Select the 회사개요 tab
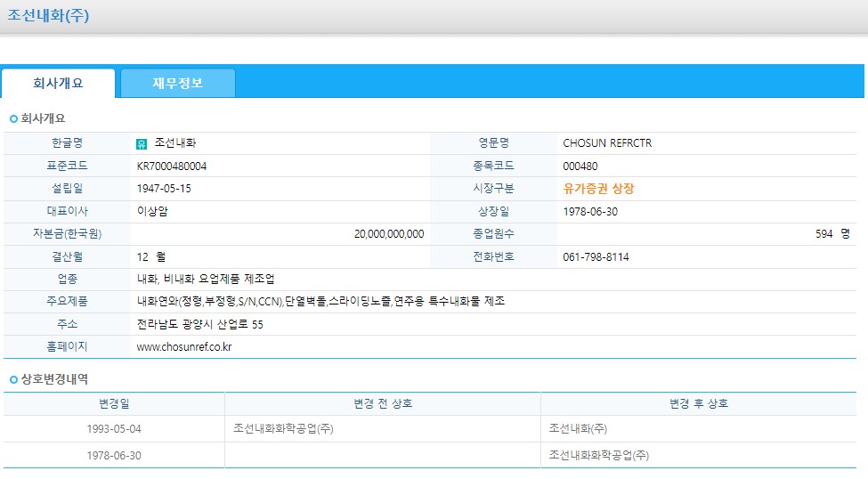The width and height of the screenshot is (868, 479). 58,83
